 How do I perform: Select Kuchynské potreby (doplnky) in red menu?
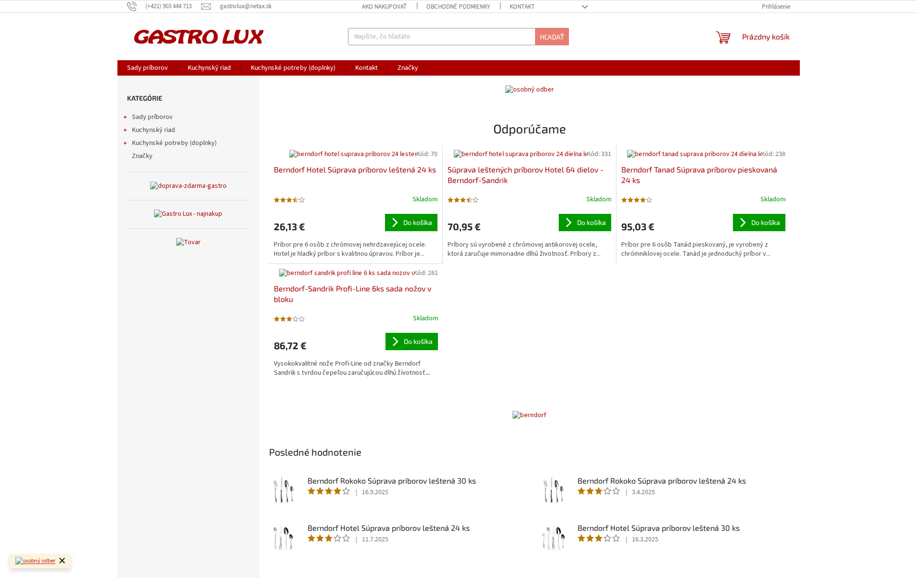tap(292, 68)
